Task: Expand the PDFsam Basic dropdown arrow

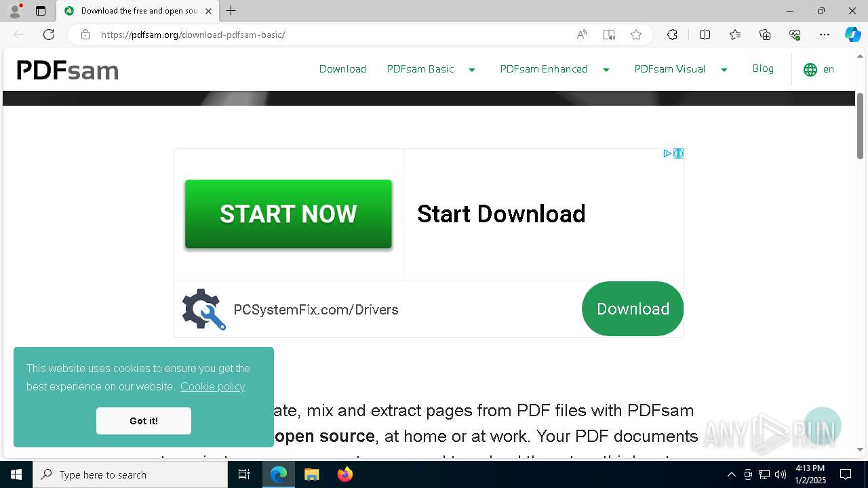Action: point(472,70)
